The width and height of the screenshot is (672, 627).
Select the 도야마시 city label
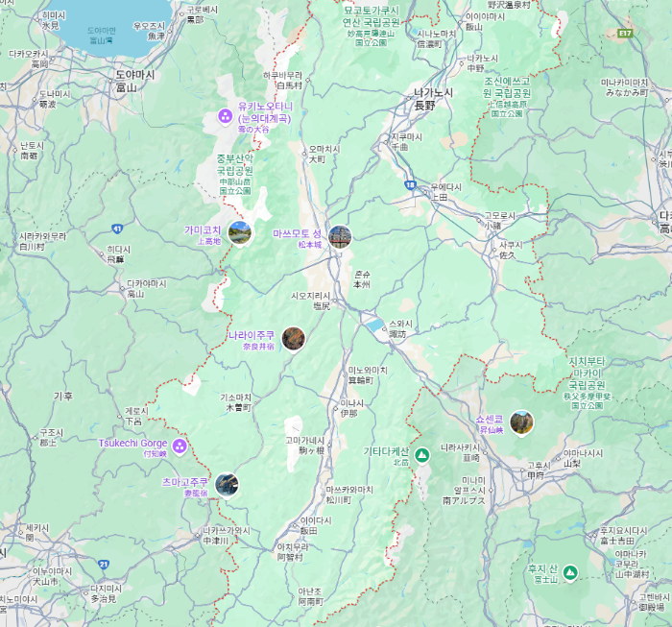click(134, 81)
